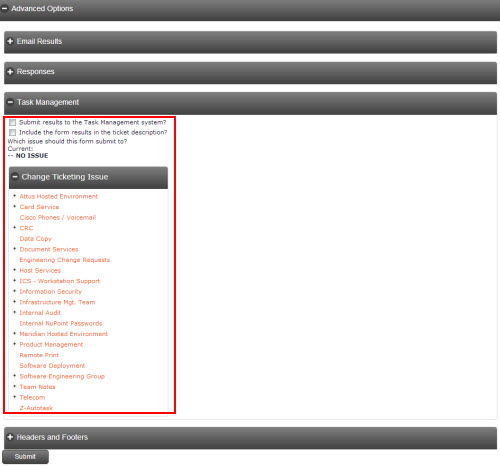Expand the Card Service tree node
The image size is (500, 466).
(14, 206)
